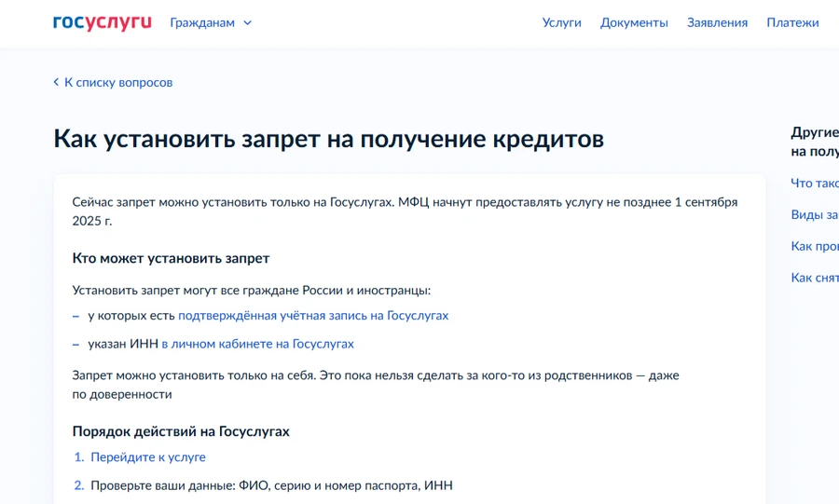This screenshot has height=504, width=839.
Task: Expand the Гражданам dropdown chevron
Action: coord(247,23)
